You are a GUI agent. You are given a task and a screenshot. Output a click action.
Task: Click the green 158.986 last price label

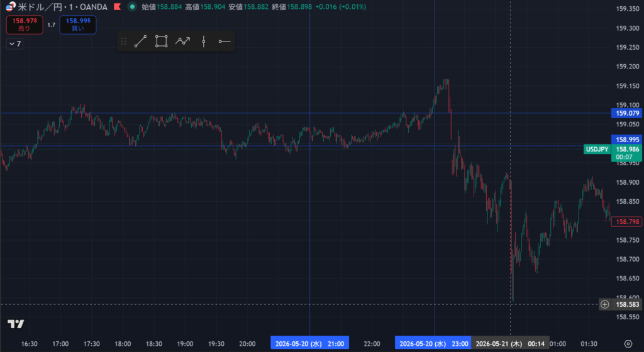(x=627, y=150)
